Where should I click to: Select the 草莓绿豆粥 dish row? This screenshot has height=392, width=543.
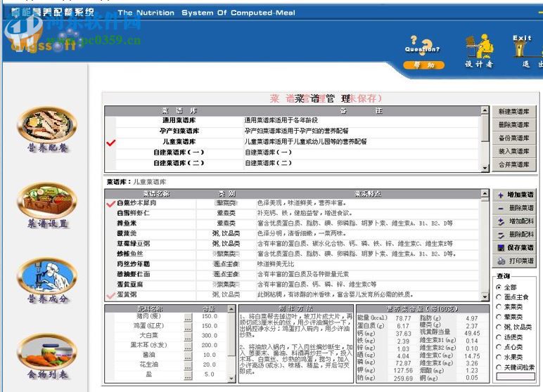pyautogui.click(x=293, y=244)
